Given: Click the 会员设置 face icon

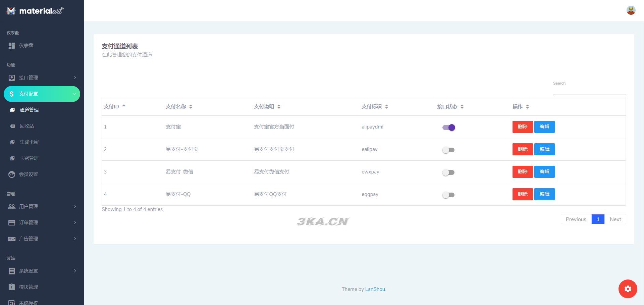Looking at the screenshot, I should pyautogui.click(x=12, y=174).
